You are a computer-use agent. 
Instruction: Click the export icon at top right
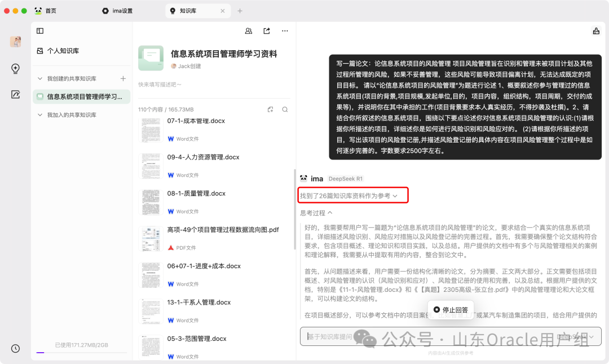pos(596,31)
